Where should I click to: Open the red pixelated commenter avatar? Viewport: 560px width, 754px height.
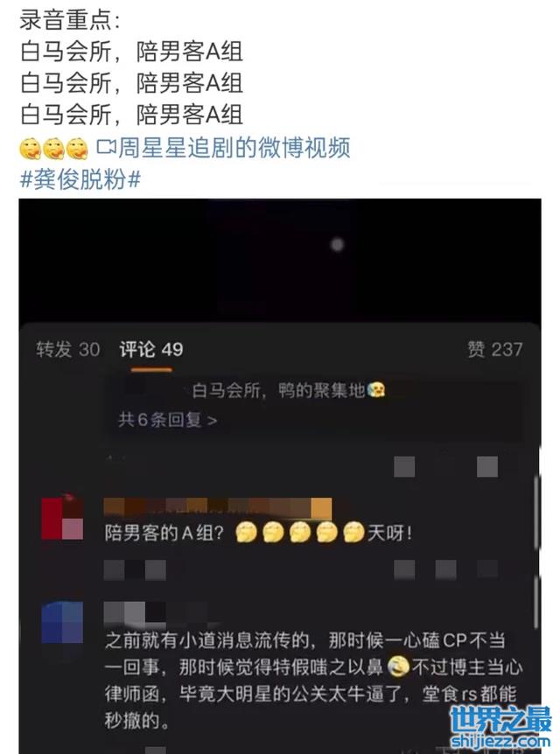pyautogui.click(x=62, y=519)
